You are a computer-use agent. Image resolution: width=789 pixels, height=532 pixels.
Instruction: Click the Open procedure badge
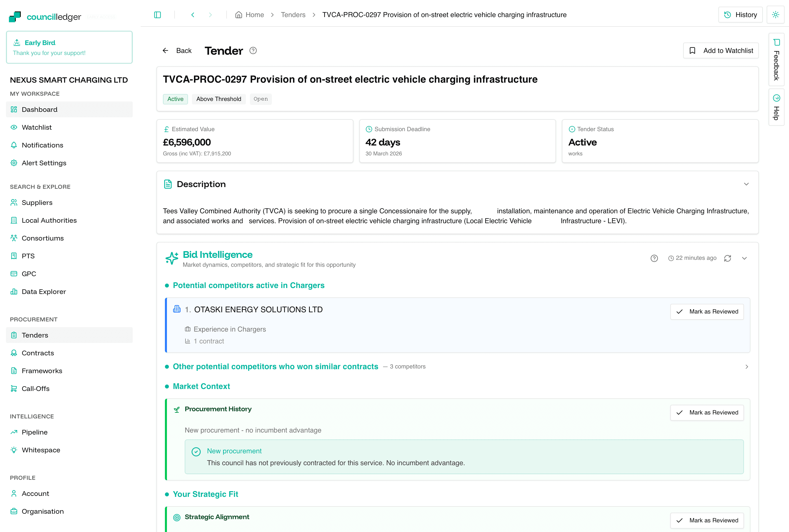click(x=261, y=99)
